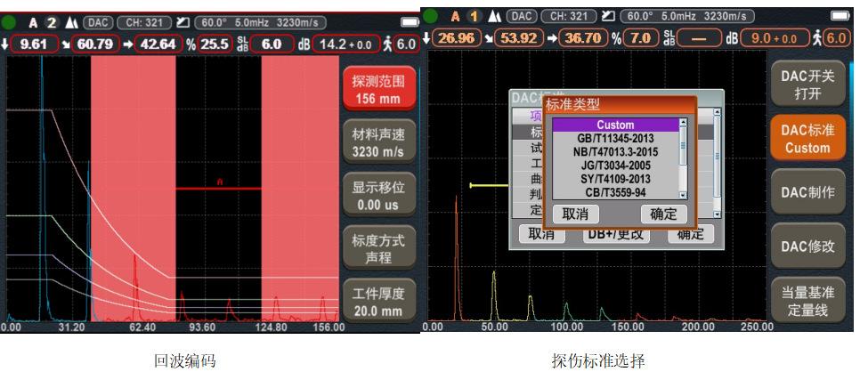Image resolution: width=868 pixels, height=388 pixels.
Task: Open the 探测范围 156 mm menu item
Action: point(377,89)
